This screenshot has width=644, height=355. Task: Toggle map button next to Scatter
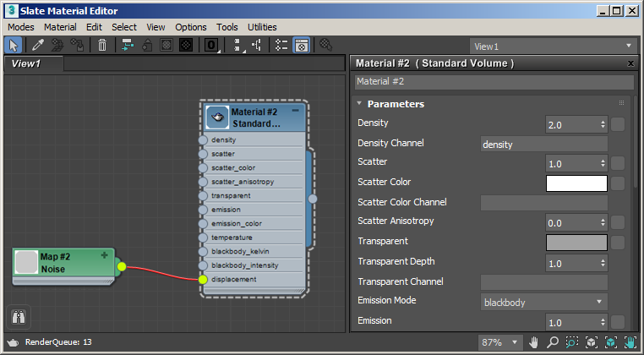point(618,163)
